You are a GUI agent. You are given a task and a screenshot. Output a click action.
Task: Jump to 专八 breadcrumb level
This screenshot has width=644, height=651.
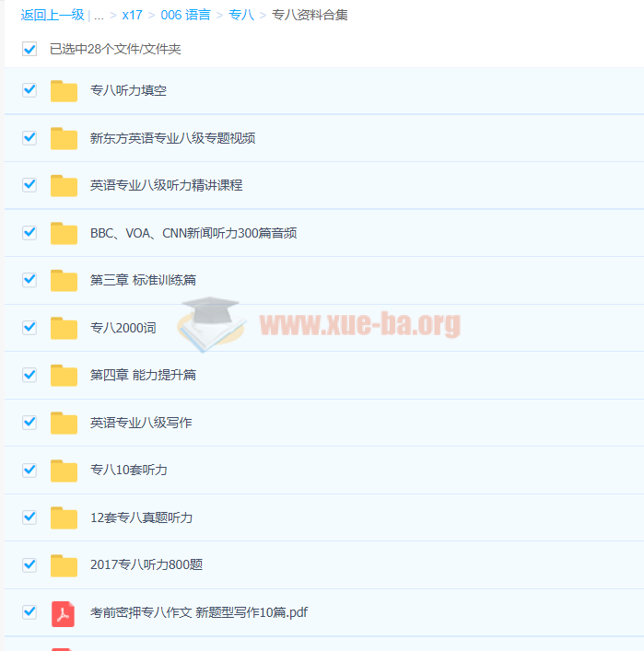click(x=241, y=15)
